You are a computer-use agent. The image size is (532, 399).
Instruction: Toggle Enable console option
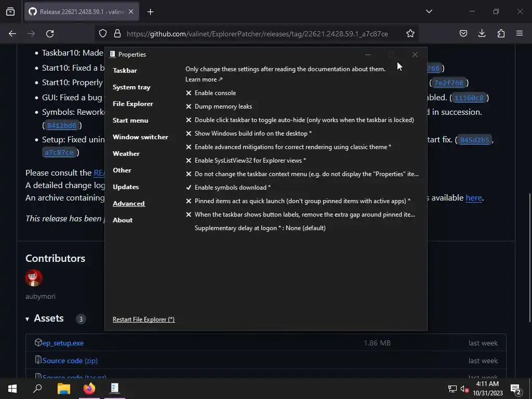click(211, 93)
